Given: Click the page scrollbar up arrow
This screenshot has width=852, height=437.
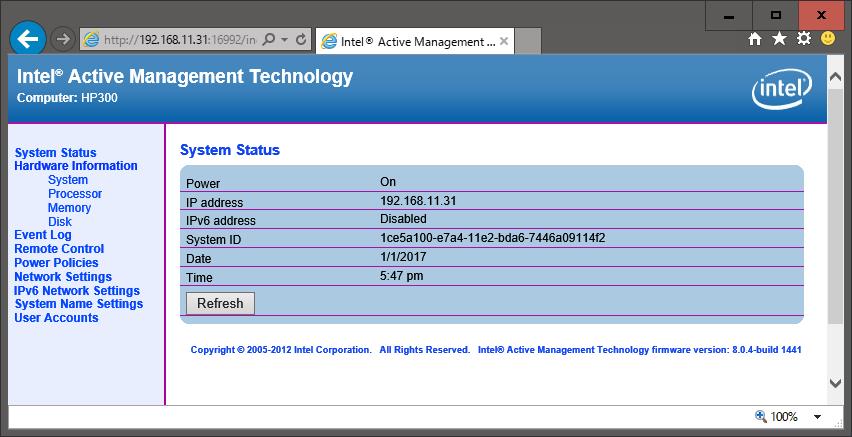Looking at the screenshot, I should (836, 77).
